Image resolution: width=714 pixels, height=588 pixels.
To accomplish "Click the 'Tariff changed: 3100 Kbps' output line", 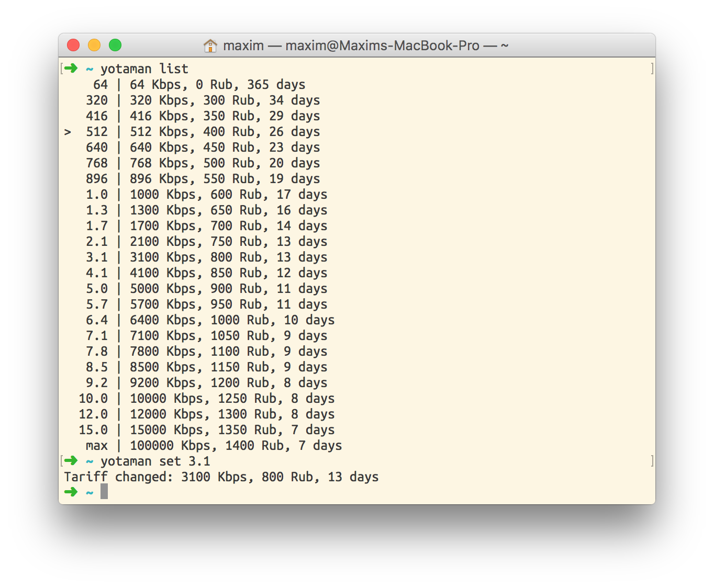I will (x=221, y=477).
